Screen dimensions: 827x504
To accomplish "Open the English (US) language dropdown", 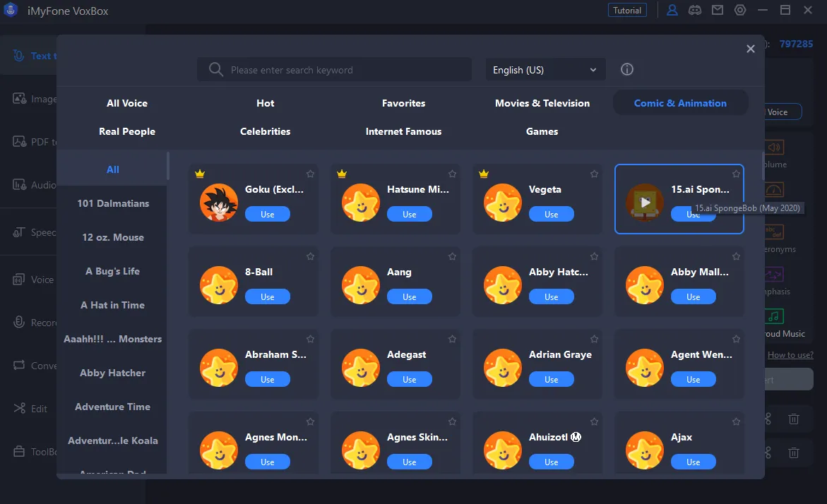I will pos(545,70).
